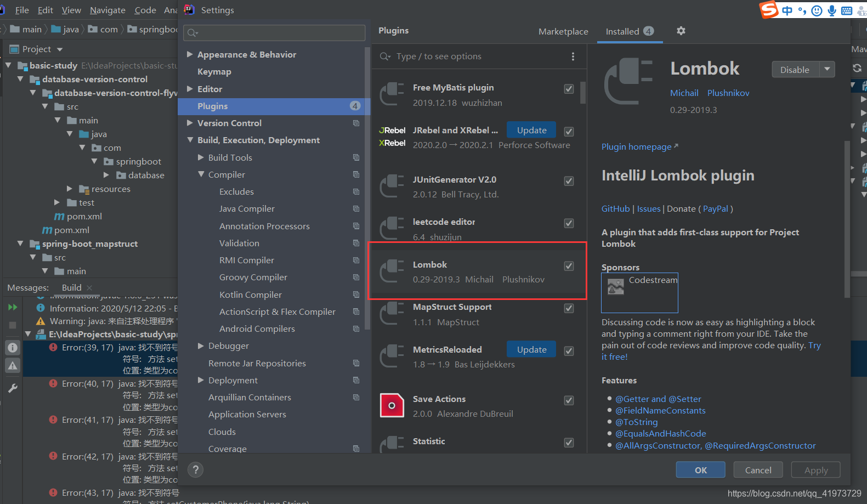The width and height of the screenshot is (867, 504).
Task: Select Plugins in settings sidebar
Action: (x=273, y=106)
